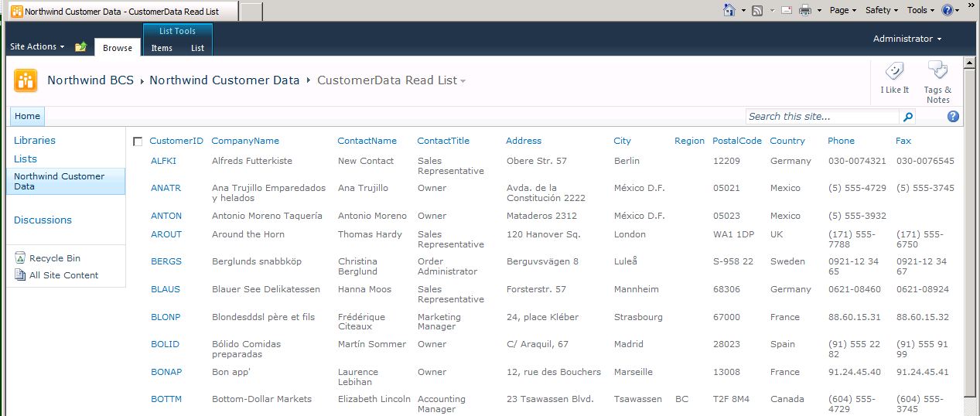Open the Tools menu
The image size is (980, 416).
click(920, 10)
